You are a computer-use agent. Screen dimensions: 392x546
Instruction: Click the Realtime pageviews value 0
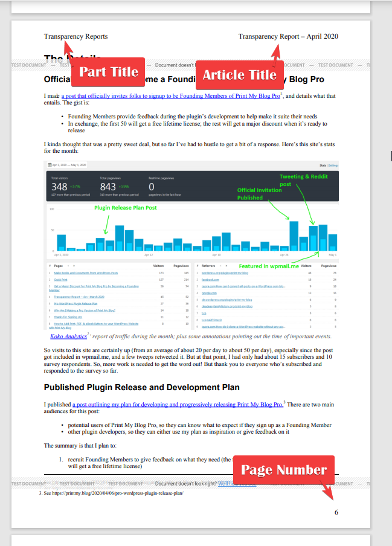point(152,187)
